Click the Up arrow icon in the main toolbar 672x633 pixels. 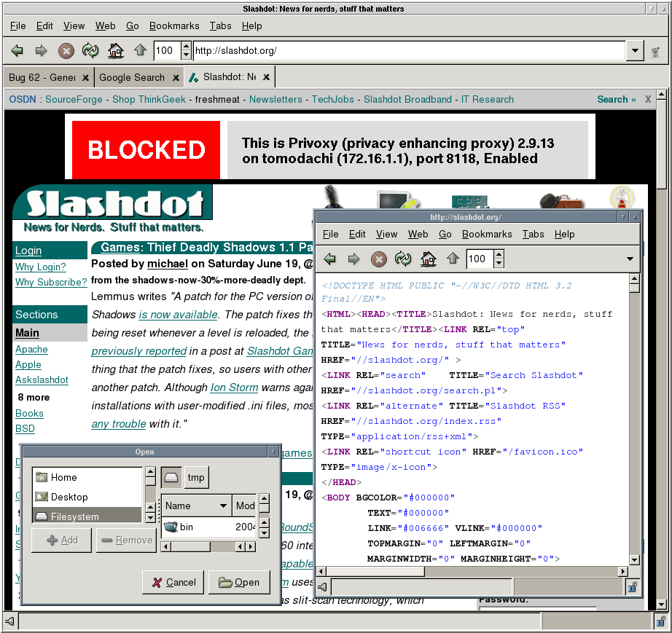(140, 51)
